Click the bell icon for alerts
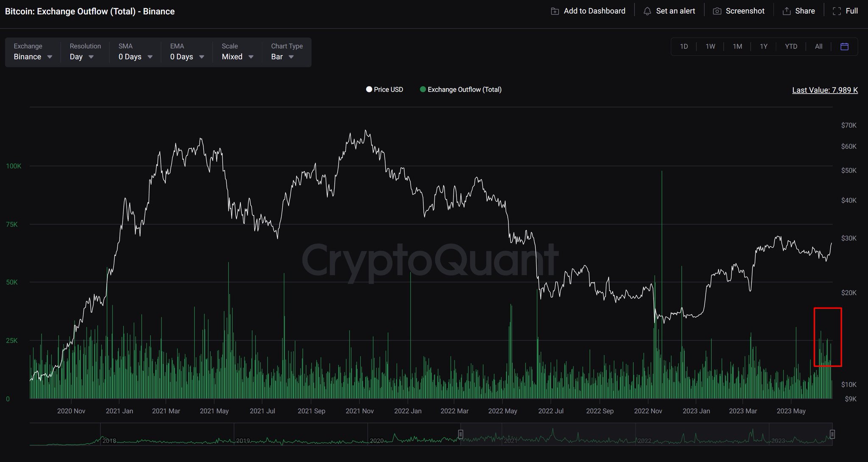Viewport: 868px width, 462px height. 647,11
